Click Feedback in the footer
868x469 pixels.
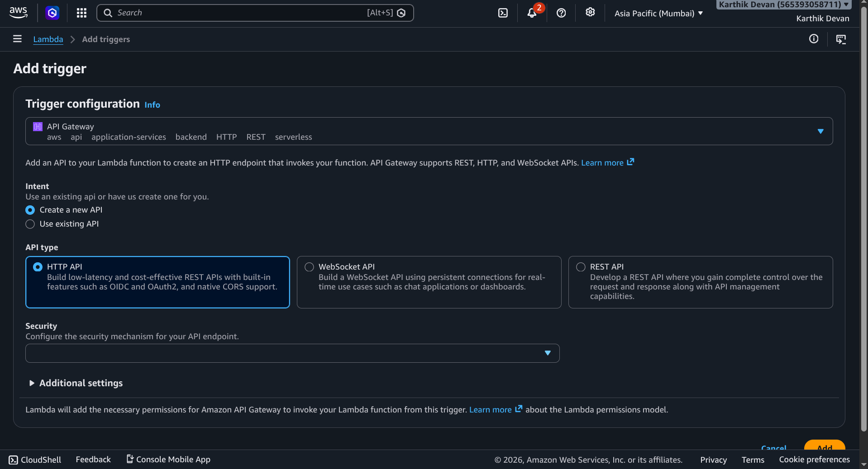click(93, 459)
